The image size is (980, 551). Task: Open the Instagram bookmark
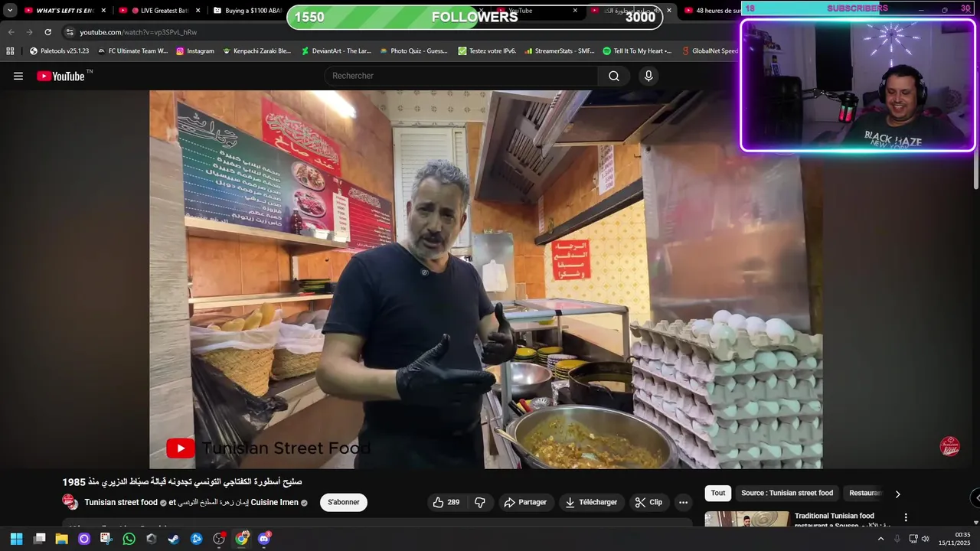coord(194,51)
